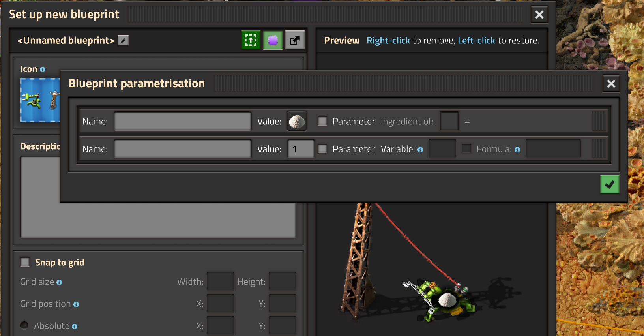
Task: Click the info icon beside Variable label
Action: coord(420,150)
